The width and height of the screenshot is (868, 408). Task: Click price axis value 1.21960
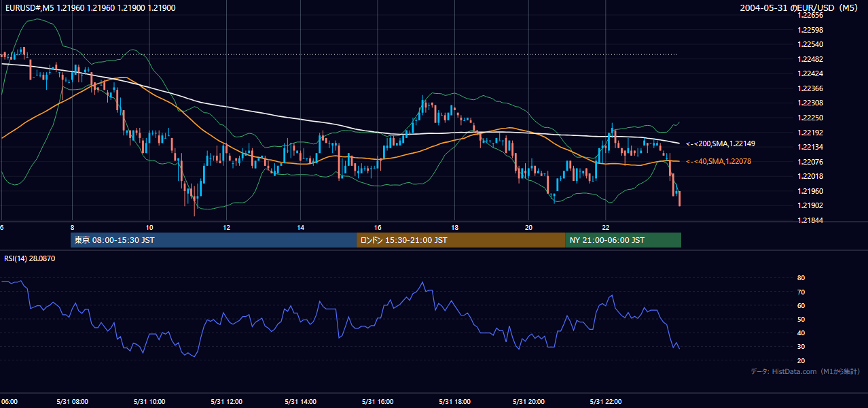pyautogui.click(x=811, y=192)
